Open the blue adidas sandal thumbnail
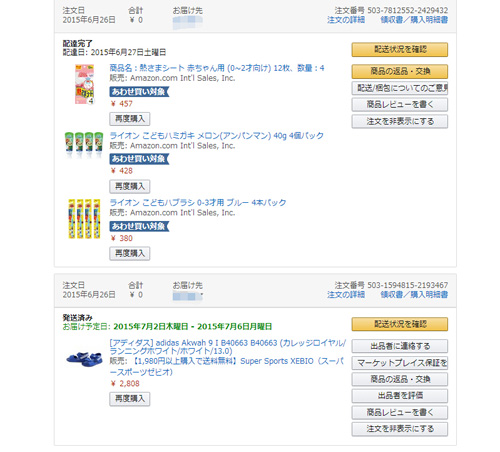The width and height of the screenshot is (500, 452). click(x=84, y=359)
